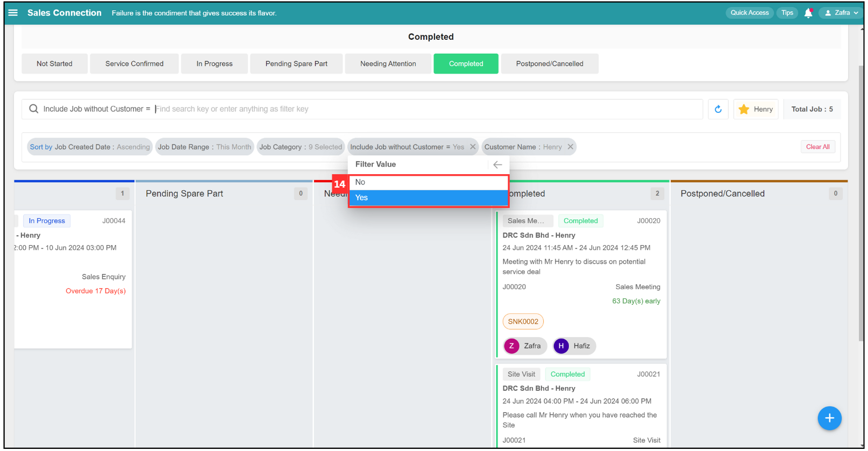Switch to the Service Confirmed tab
The height and width of the screenshot is (451, 868).
[134, 63]
